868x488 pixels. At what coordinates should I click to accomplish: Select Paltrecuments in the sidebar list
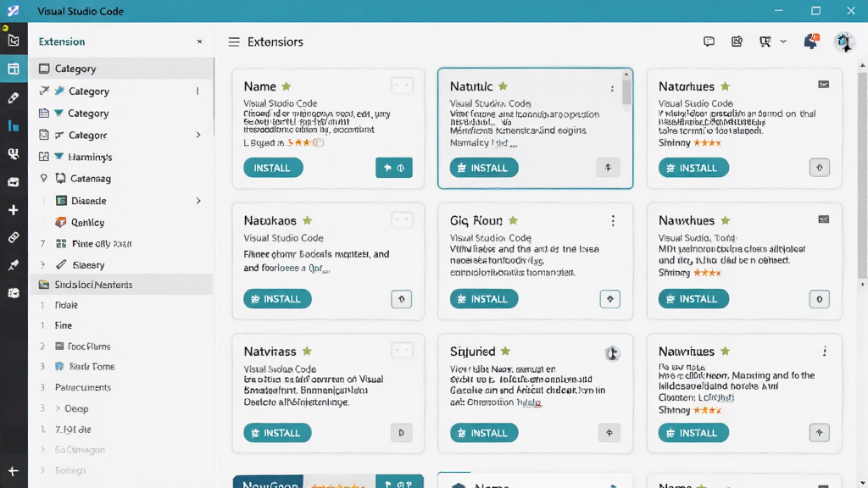(83, 387)
